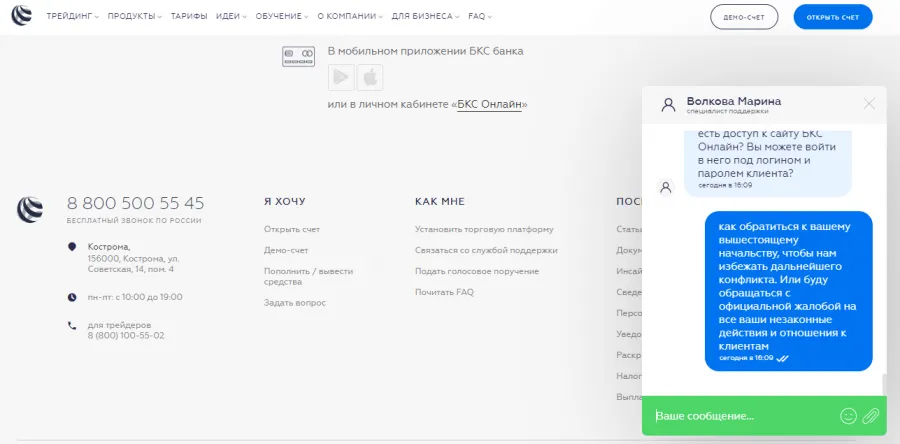Follow the «БКС Онлайн» link
Viewport: 900px width, 444px height.
coord(490,104)
